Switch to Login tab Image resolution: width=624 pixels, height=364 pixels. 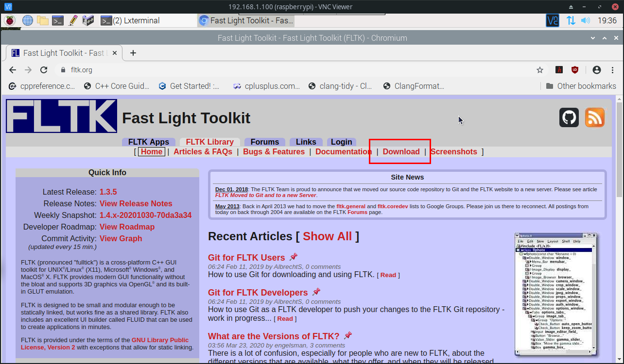pyautogui.click(x=342, y=142)
